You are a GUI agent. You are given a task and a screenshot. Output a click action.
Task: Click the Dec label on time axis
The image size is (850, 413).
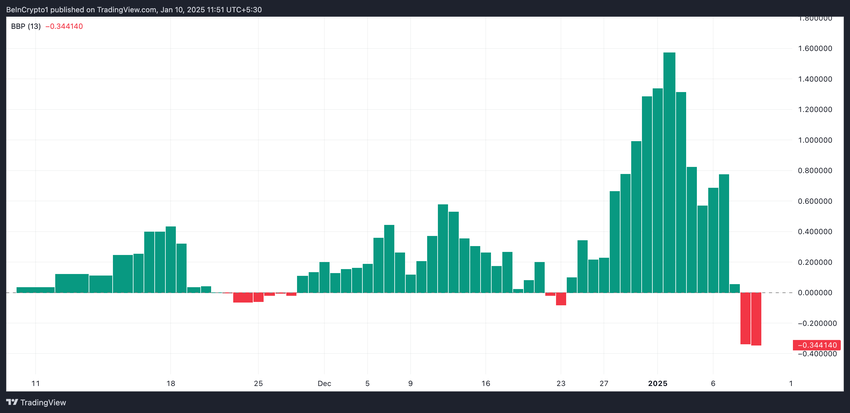324,384
